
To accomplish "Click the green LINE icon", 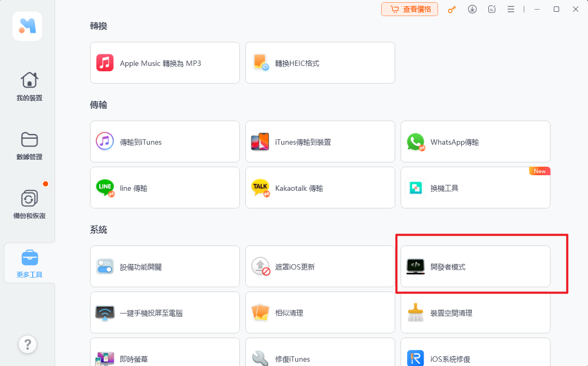I will tap(105, 188).
